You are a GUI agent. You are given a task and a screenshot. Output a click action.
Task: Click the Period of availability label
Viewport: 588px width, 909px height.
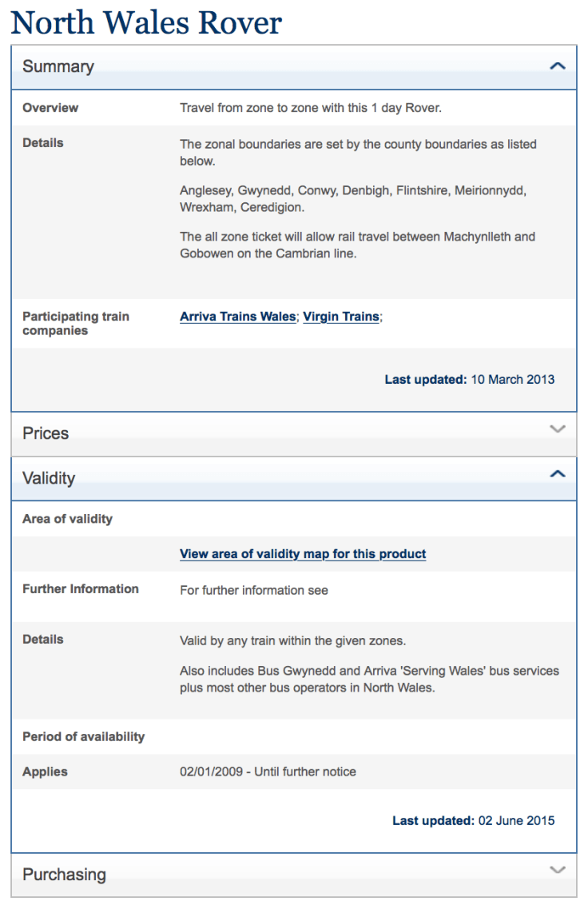click(83, 736)
